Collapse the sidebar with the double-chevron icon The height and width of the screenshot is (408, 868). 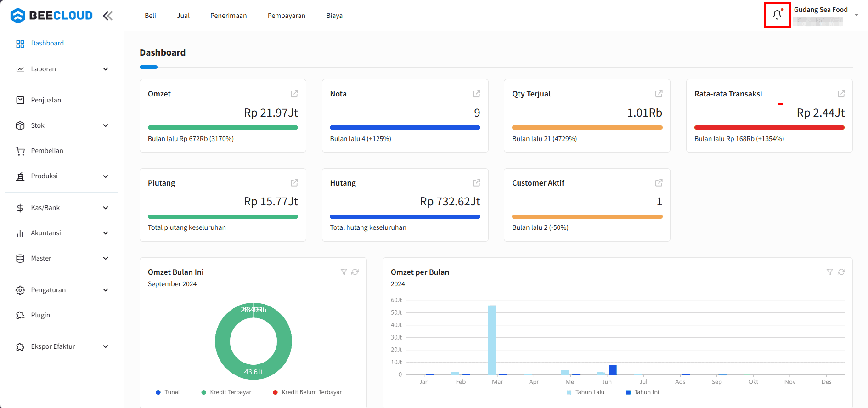tap(107, 16)
